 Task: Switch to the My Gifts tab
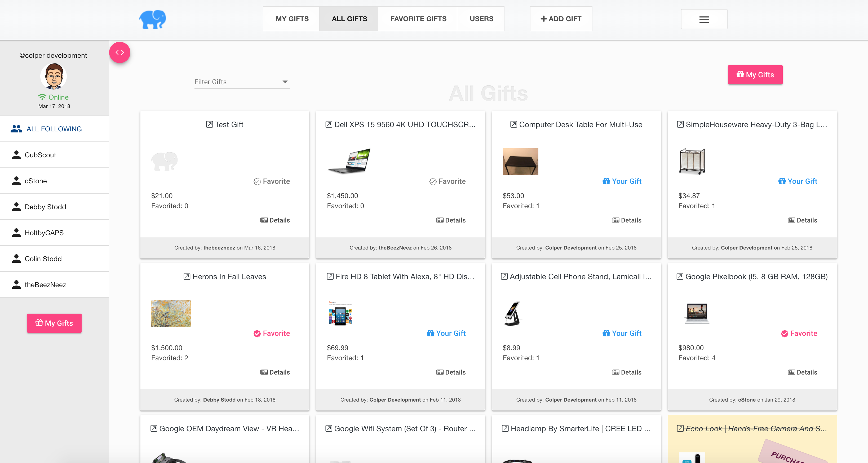click(x=291, y=19)
